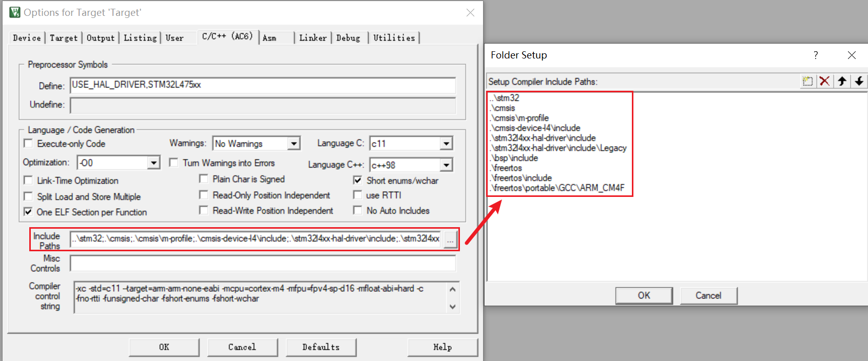Click OK in Folder Setup dialog
Image resolution: width=868 pixels, height=361 pixels.
(x=644, y=295)
